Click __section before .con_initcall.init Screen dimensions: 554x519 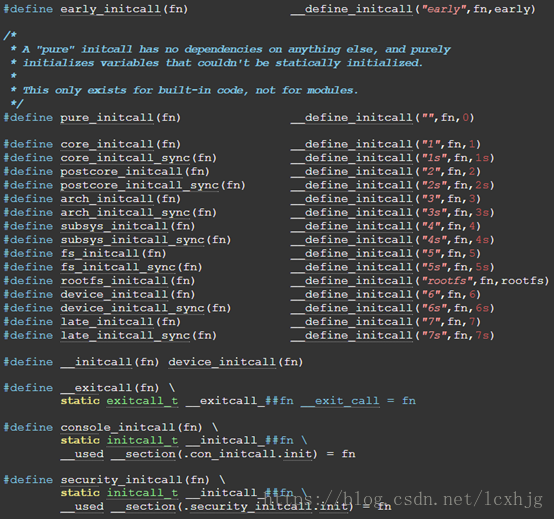[x=143, y=454]
